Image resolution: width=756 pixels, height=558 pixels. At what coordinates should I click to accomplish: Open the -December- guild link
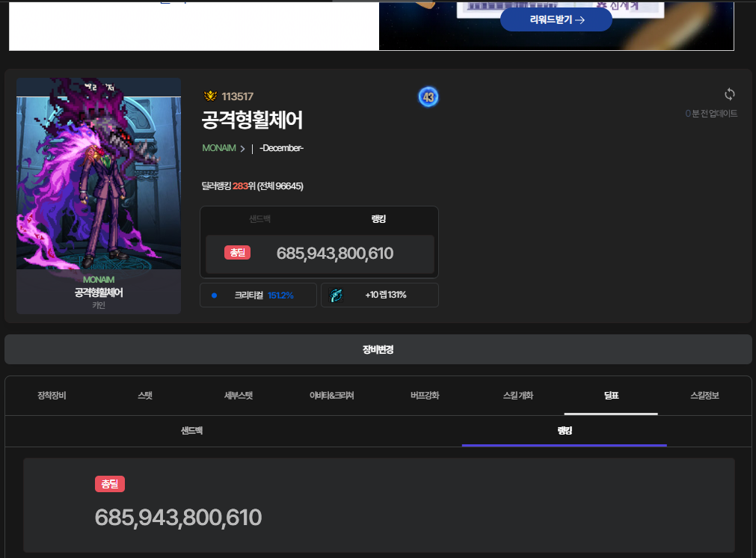click(x=281, y=148)
